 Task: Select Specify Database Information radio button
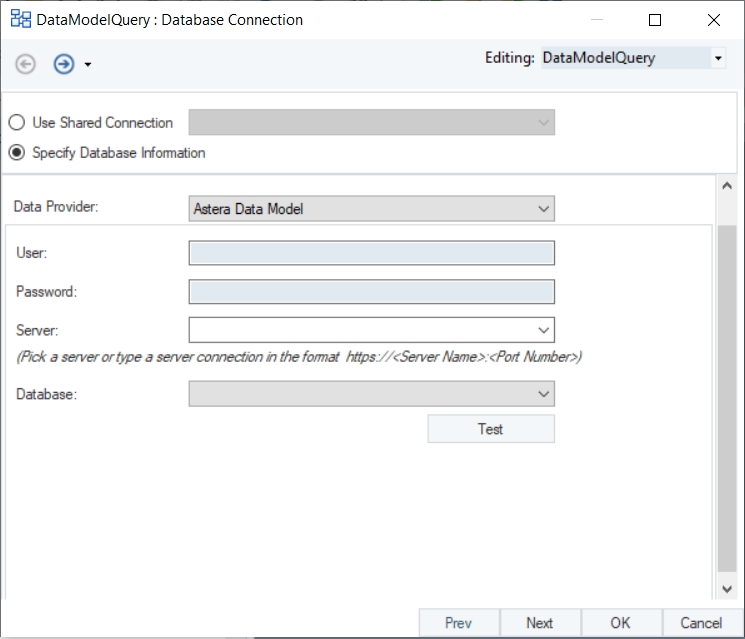pos(17,153)
